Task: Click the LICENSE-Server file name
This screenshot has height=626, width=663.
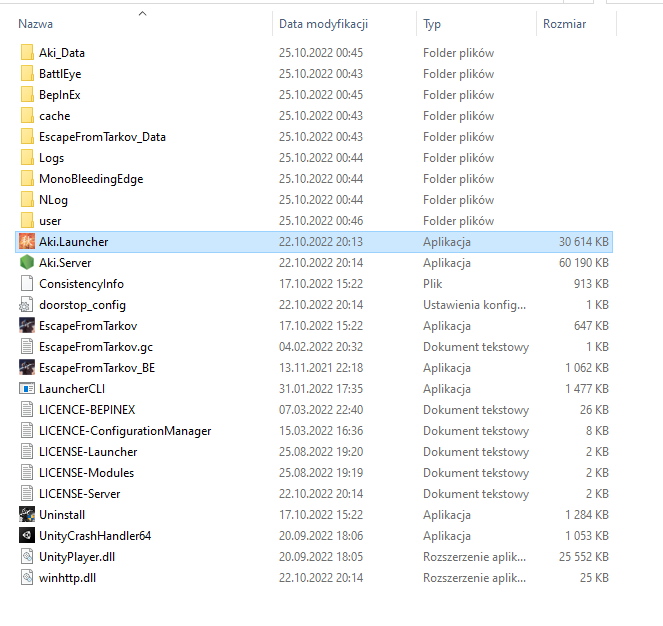Action: point(80,494)
